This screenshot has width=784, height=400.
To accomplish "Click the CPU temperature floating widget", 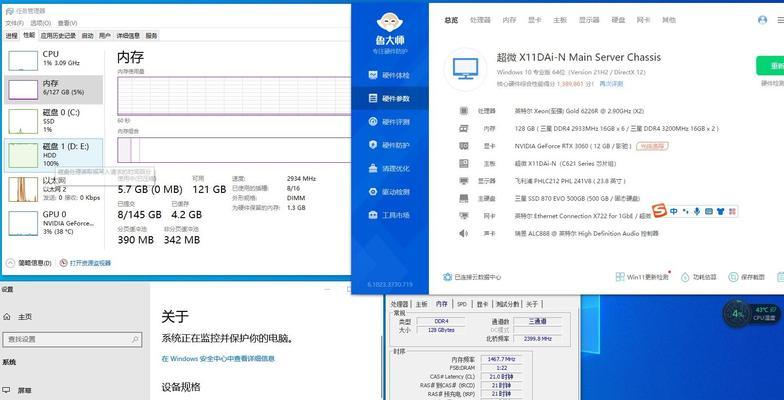I will [752, 314].
